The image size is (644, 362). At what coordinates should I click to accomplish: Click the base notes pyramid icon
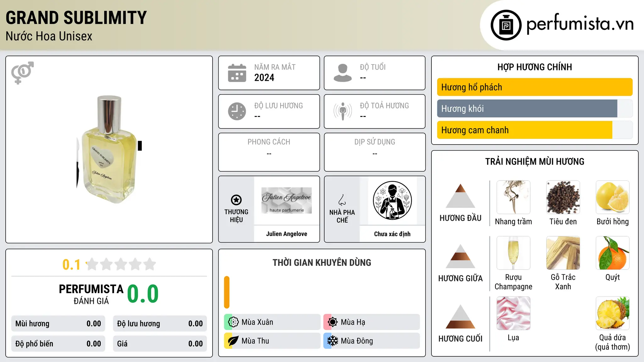[x=460, y=316]
